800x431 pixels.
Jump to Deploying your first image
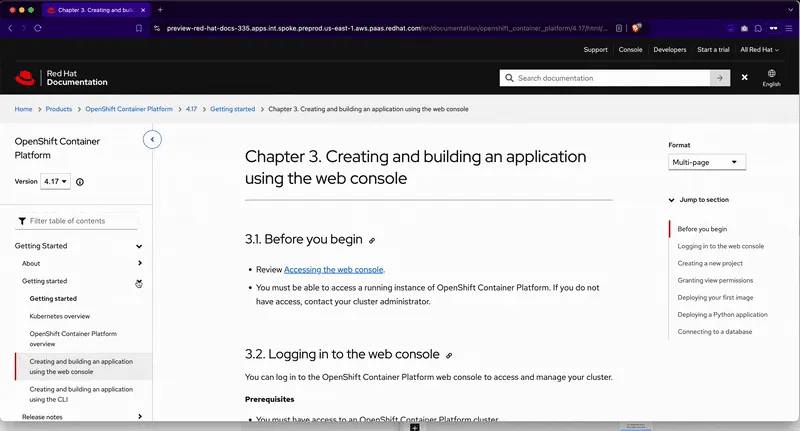(x=715, y=297)
